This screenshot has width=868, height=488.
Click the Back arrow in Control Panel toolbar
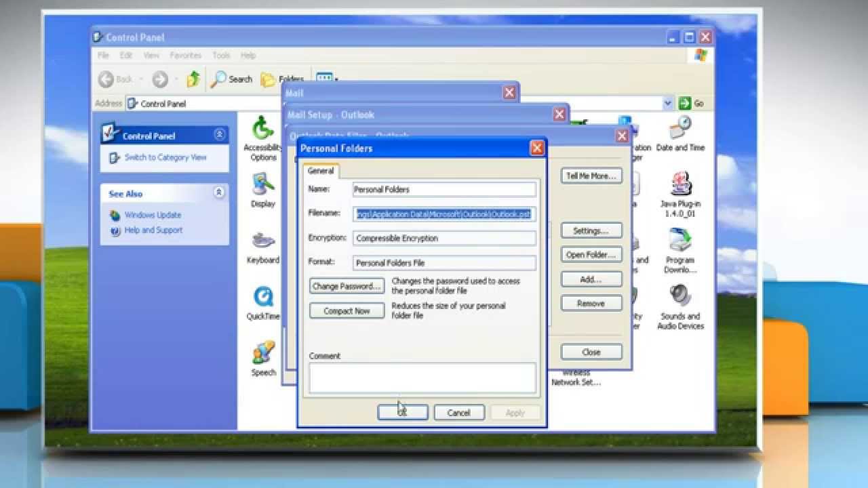(x=106, y=79)
